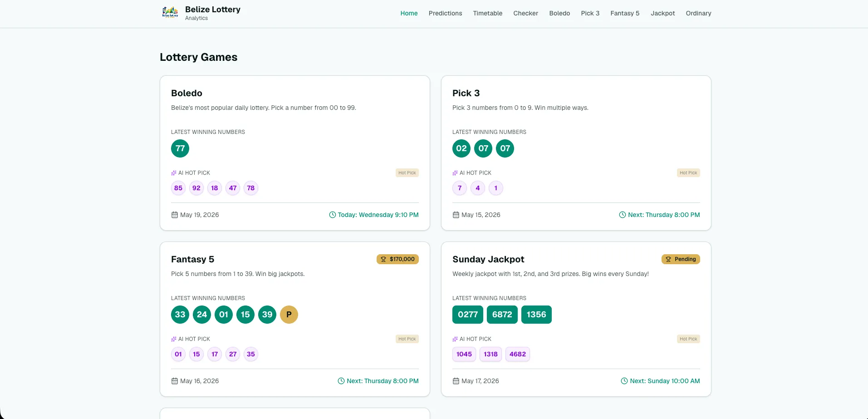
Task: Click the trophy icon in $170,000 badge
Action: point(383,259)
